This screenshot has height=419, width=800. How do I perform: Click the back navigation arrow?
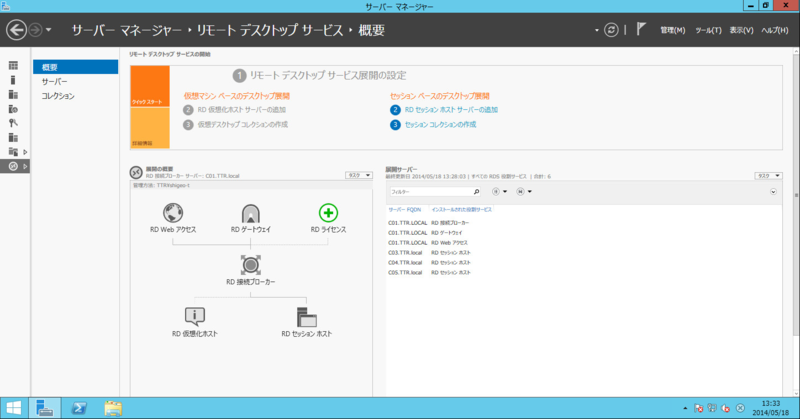[x=16, y=30]
